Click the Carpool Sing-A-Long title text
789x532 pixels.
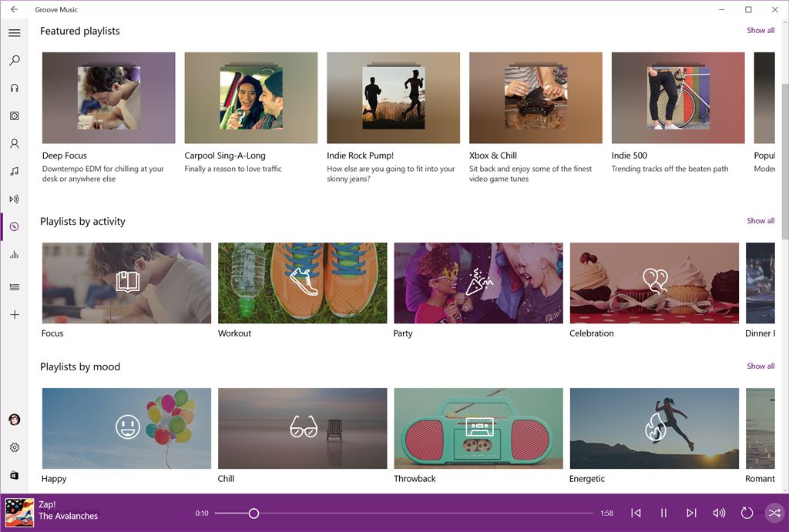(x=225, y=156)
